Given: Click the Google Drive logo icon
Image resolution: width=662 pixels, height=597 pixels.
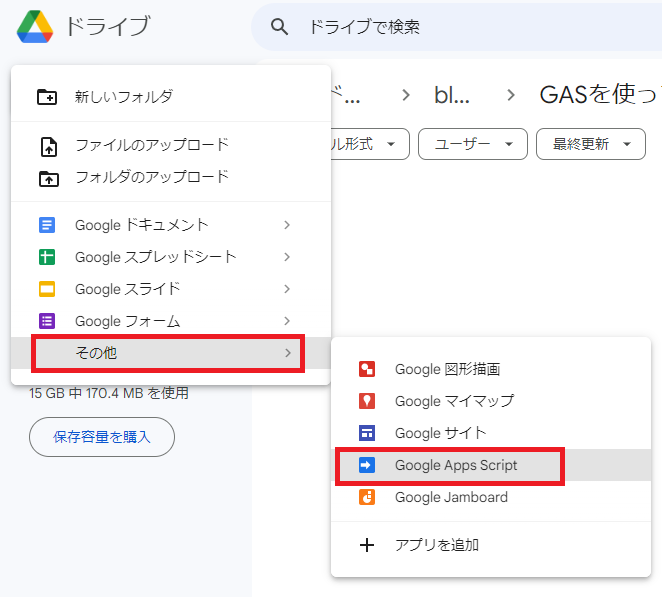Looking at the screenshot, I should 35,27.
